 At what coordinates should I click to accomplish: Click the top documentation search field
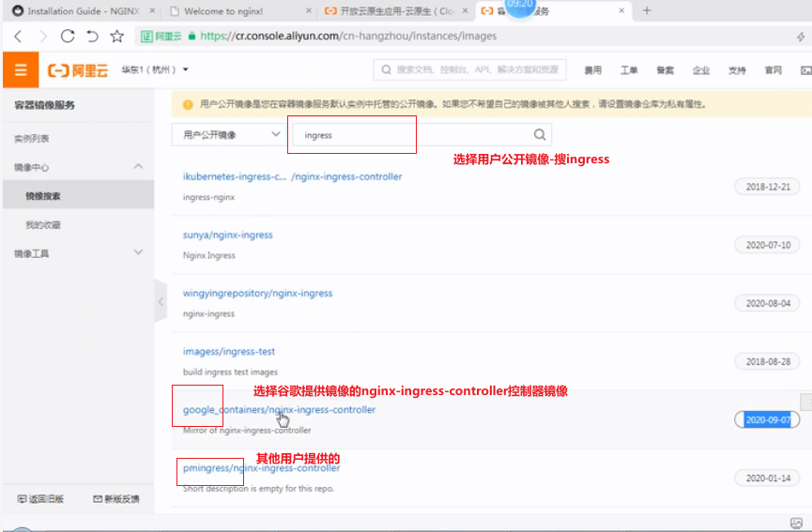(x=469, y=69)
